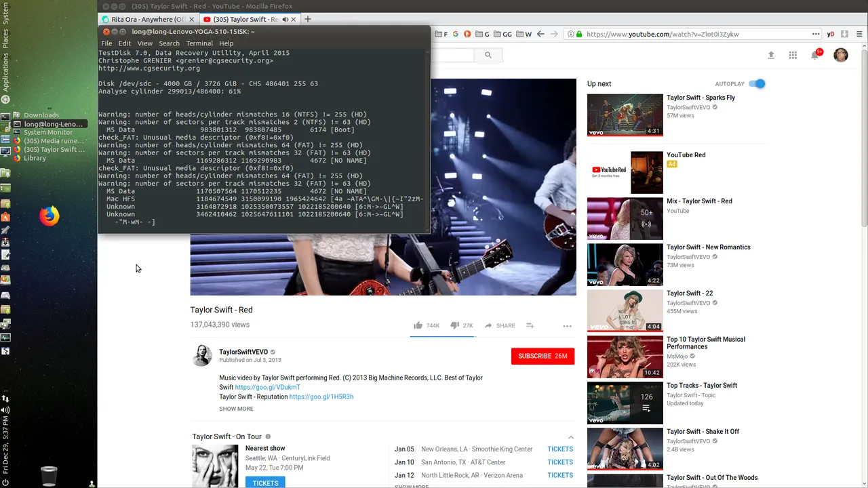Viewport: 868px width, 488px height.
Task: Open the terminal File menu
Action: pyautogui.click(x=106, y=43)
